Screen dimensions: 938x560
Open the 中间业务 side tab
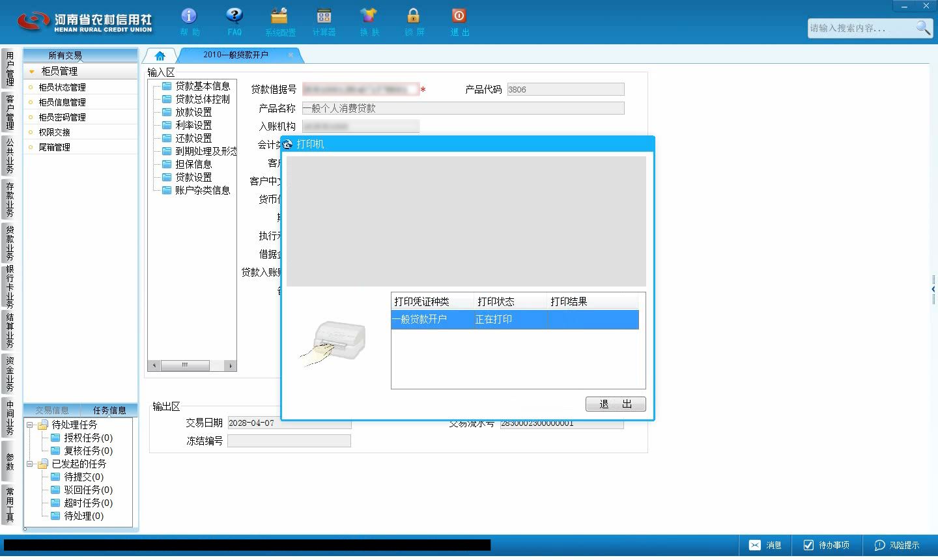pyautogui.click(x=10, y=417)
